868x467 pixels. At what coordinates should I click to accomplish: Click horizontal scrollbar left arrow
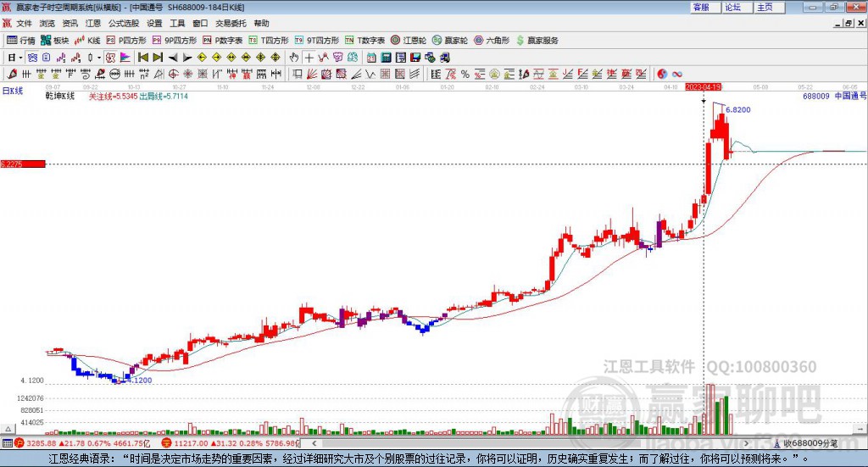[314, 443]
